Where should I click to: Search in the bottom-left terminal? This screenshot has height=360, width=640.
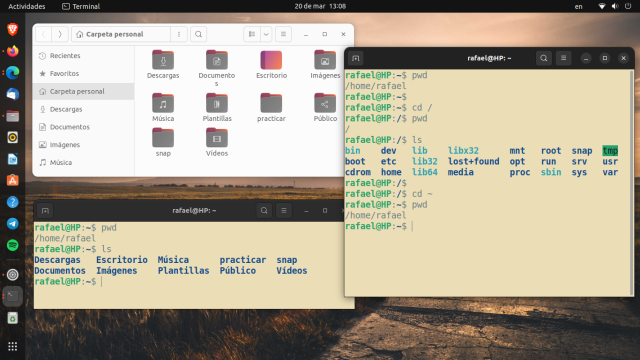tap(264, 211)
